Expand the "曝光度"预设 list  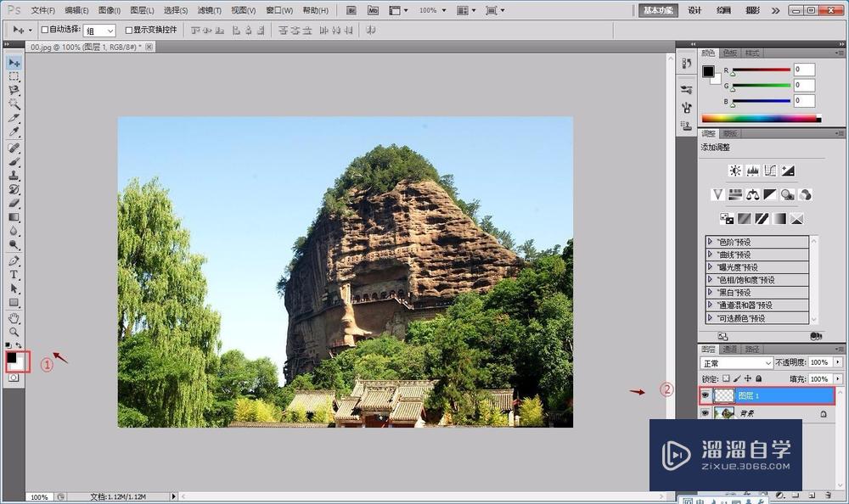tap(710, 267)
